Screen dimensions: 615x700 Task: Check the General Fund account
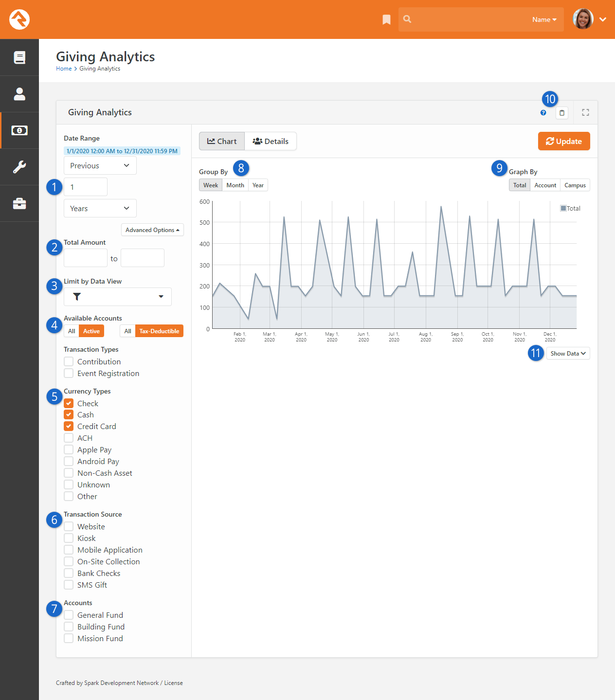tap(69, 615)
